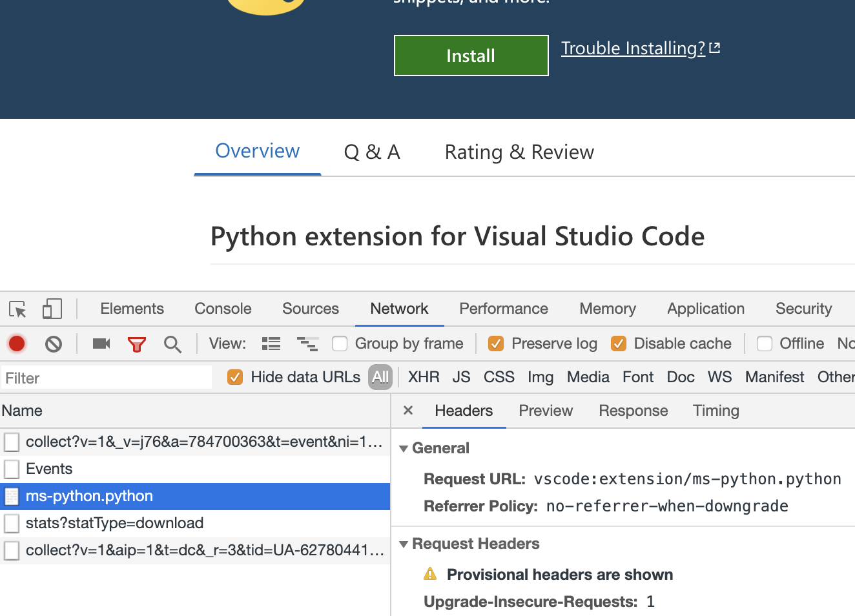Select the inspect element cursor tool
The image size is (855, 616).
tap(18, 309)
